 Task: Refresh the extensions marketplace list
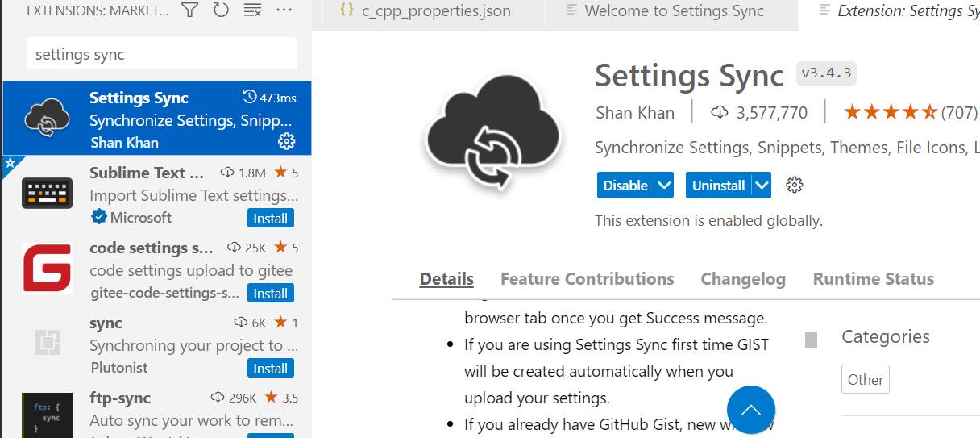(221, 10)
